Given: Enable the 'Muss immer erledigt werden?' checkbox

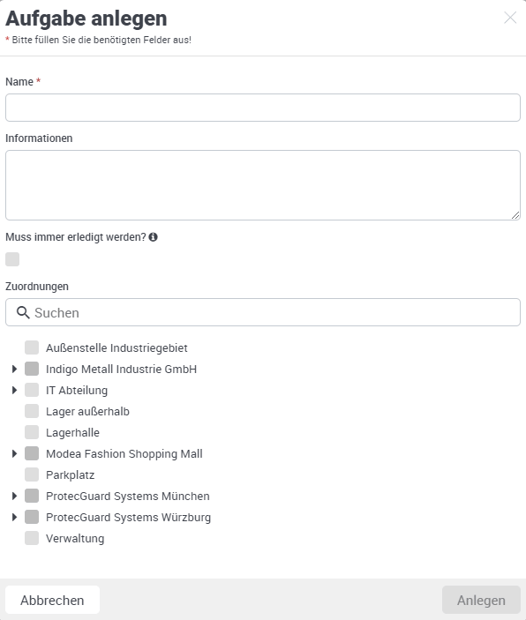Looking at the screenshot, I should [12, 259].
